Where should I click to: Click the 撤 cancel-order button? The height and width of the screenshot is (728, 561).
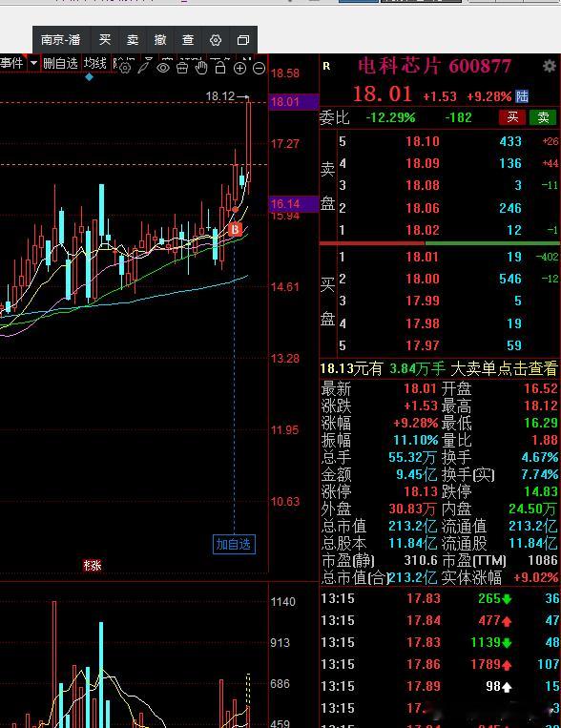pyautogui.click(x=160, y=40)
